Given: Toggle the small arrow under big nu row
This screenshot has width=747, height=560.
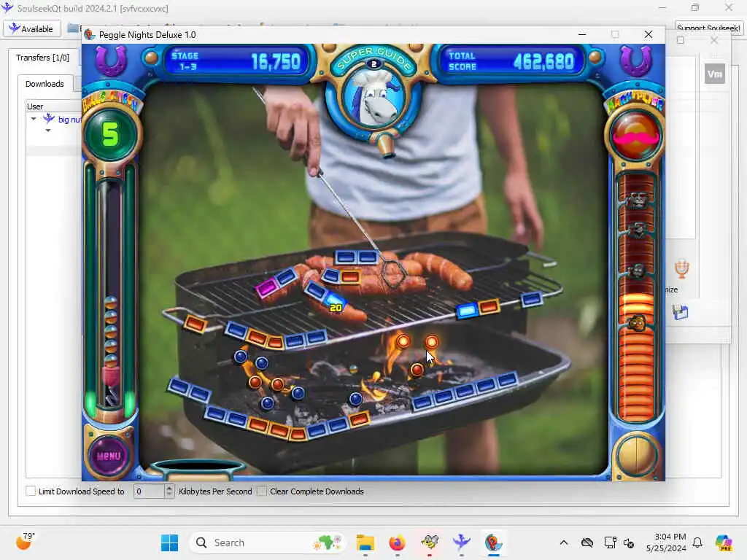Looking at the screenshot, I should tap(48, 131).
